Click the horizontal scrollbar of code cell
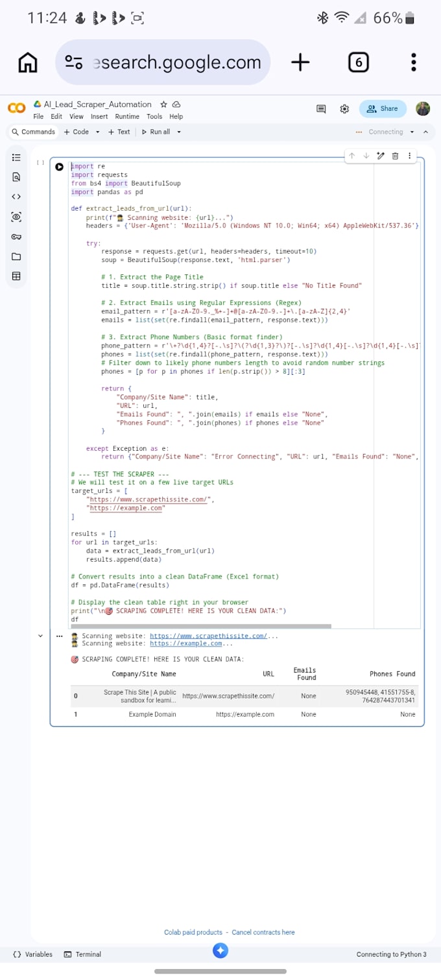441x980 pixels. tap(201, 626)
